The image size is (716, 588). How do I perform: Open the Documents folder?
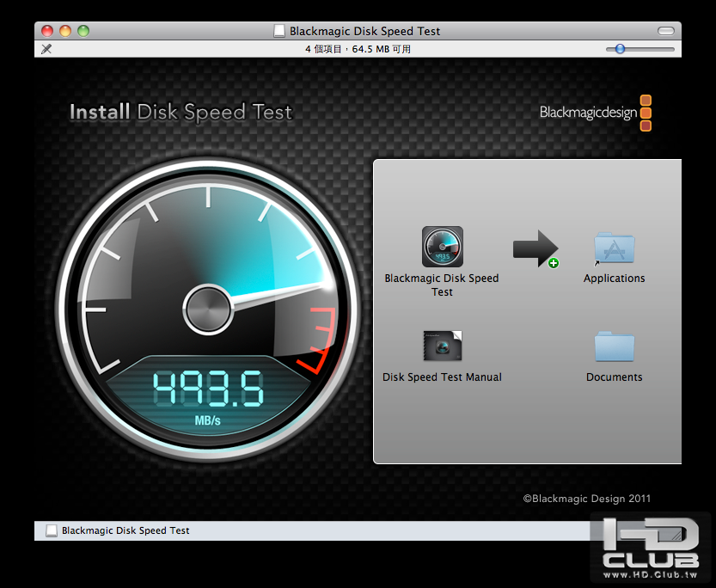pyautogui.click(x=615, y=346)
